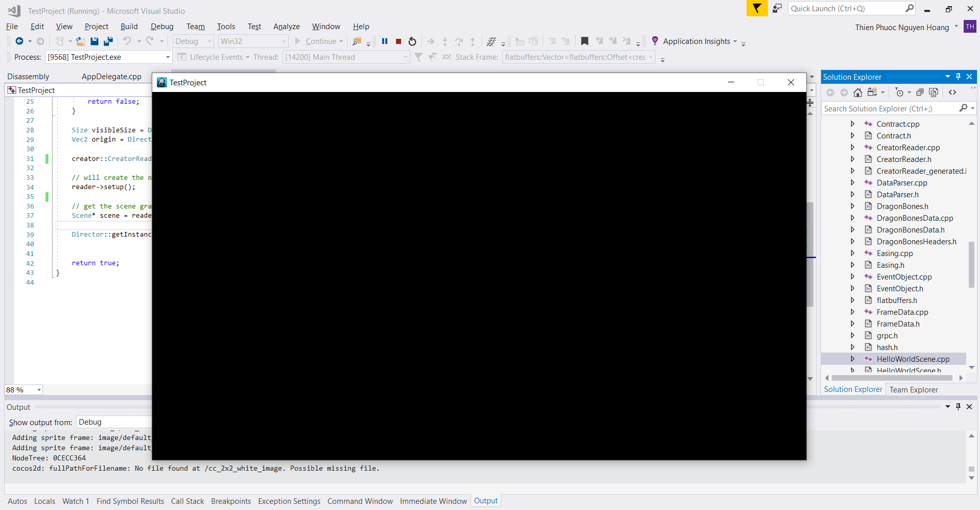Viewport: 980px width, 510px height.
Task: Open the Debug menu
Action: [162, 27]
